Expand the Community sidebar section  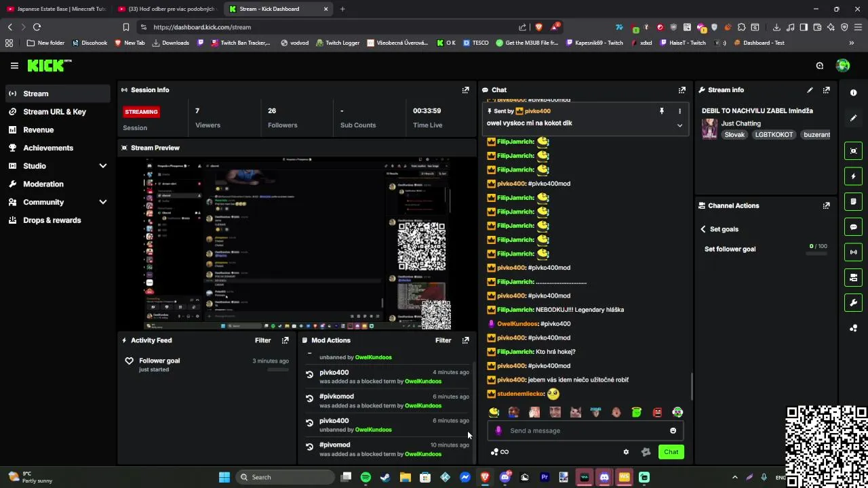coord(103,202)
